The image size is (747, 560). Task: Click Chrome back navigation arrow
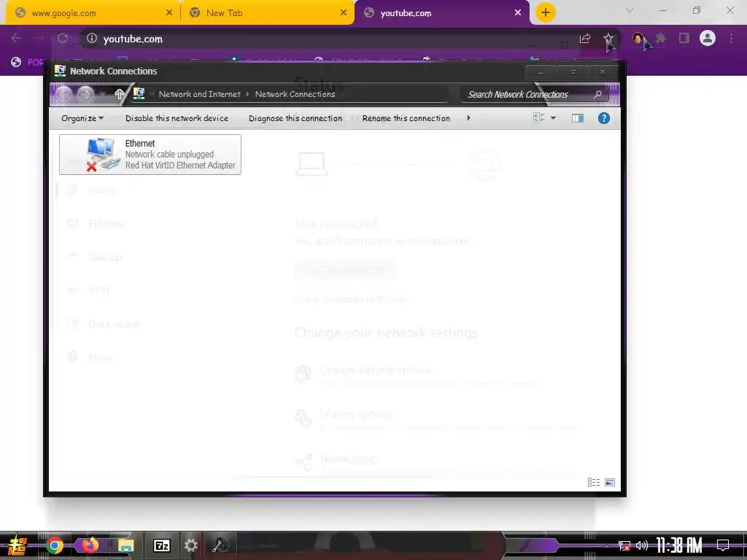[x=16, y=38]
